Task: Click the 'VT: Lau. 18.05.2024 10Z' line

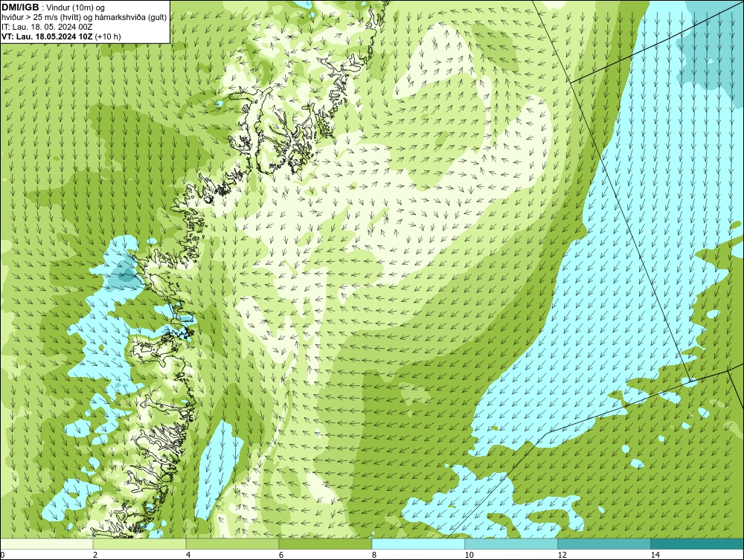Action: [x=47, y=36]
